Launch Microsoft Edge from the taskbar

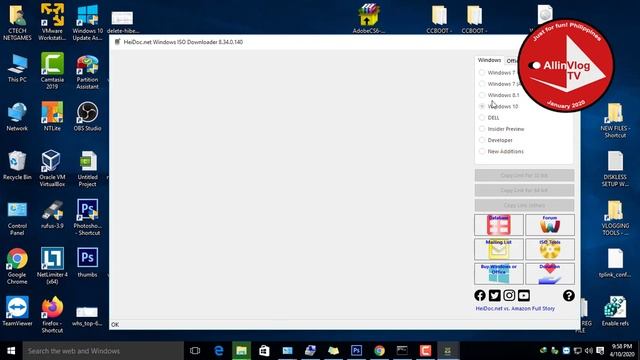pos(219,351)
